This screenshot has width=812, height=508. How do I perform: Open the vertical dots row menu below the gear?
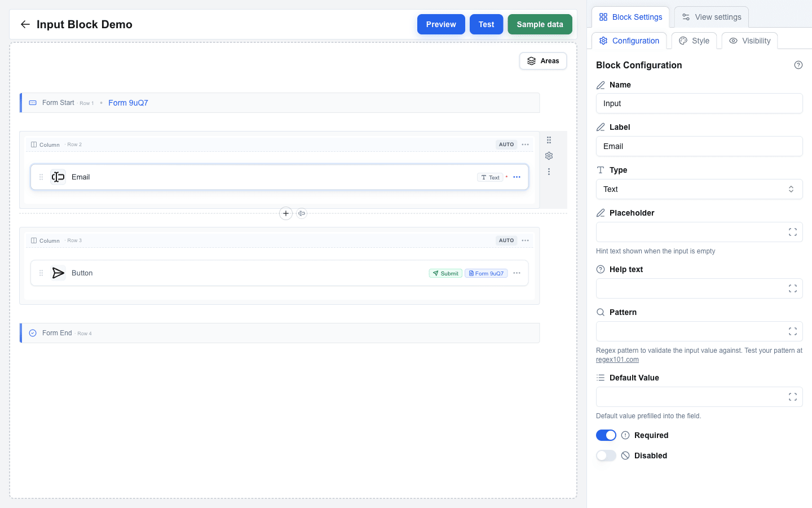[x=549, y=172]
